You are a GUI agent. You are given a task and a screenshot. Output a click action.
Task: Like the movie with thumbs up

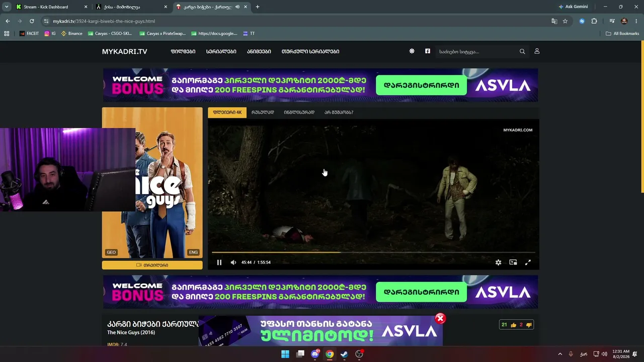[513, 325]
